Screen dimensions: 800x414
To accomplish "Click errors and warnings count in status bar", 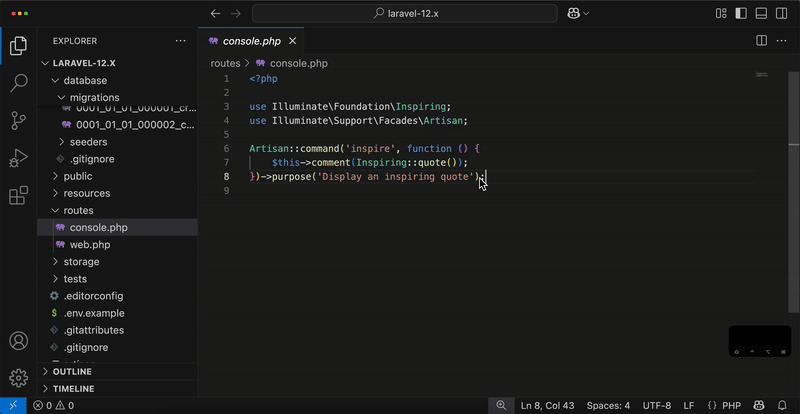I will 54,406.
